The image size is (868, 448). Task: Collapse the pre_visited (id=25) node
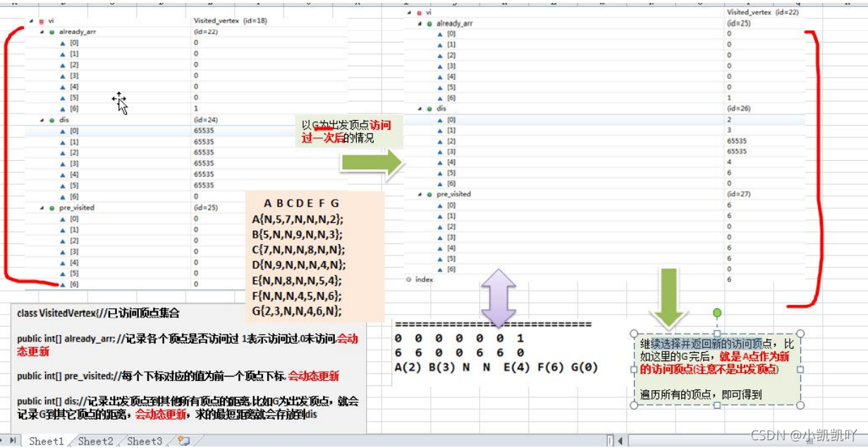pyautogui.click(x=42, y=208)
